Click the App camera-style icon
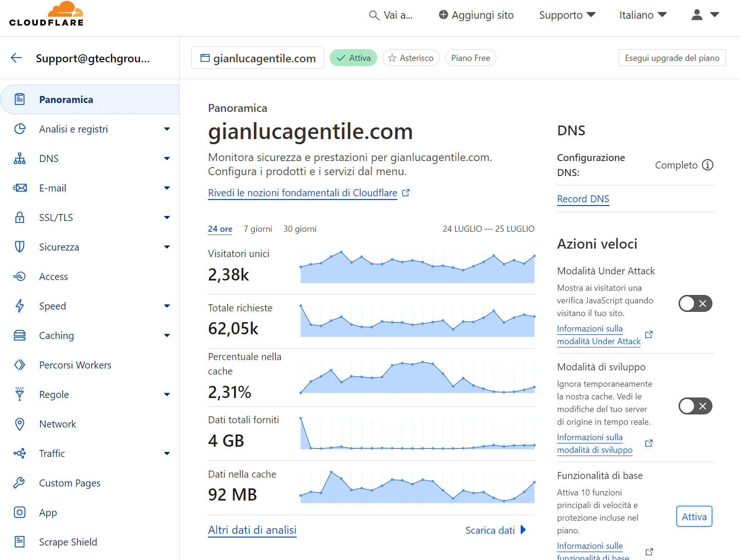This screenshot has width=740, height=560. [x=20, y=512]
